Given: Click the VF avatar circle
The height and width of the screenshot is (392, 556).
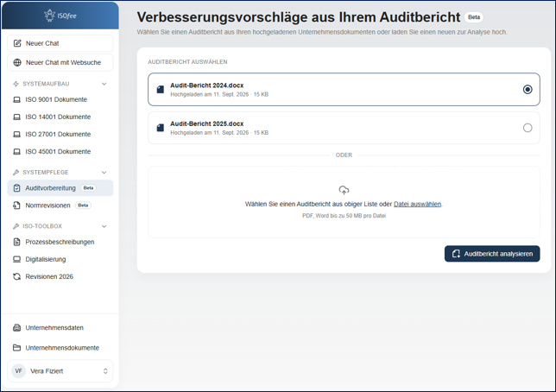Looking at the screenshot, I should pos(18,371).
